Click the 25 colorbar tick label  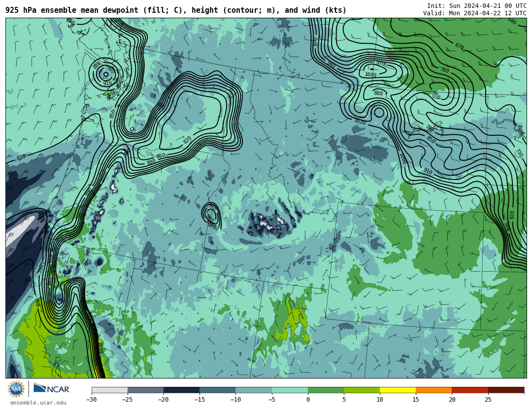(488, 400)
